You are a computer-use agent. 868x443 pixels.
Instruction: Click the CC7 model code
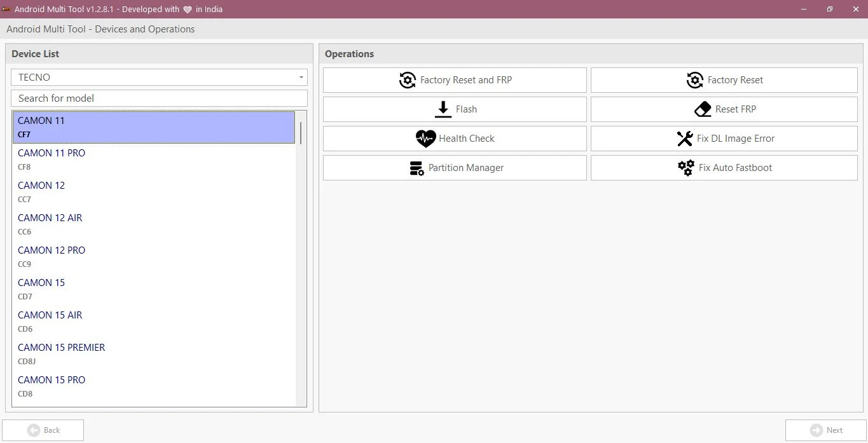(x=24, y=200)
